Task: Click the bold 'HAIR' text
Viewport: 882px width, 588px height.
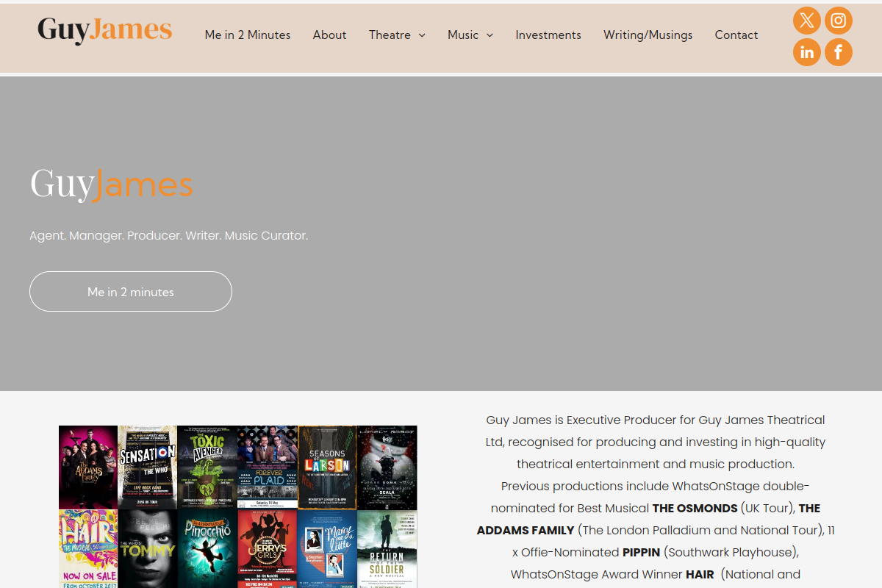Action: tap(700, 574)
